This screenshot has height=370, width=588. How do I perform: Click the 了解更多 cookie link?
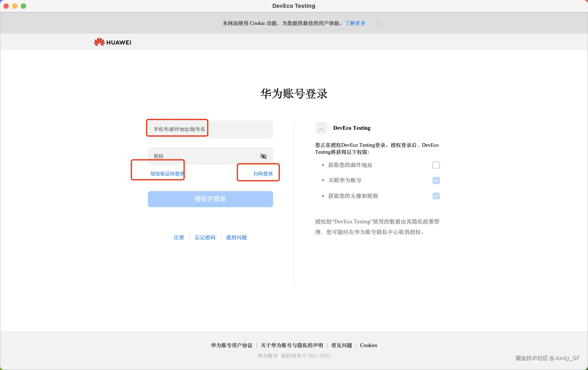point(355,23)
